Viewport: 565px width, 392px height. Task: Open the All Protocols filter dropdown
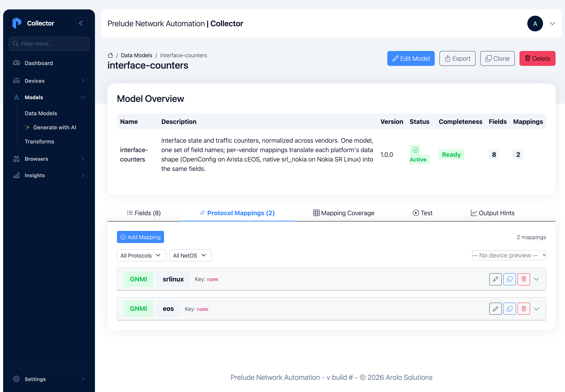[x=141, y=255]
